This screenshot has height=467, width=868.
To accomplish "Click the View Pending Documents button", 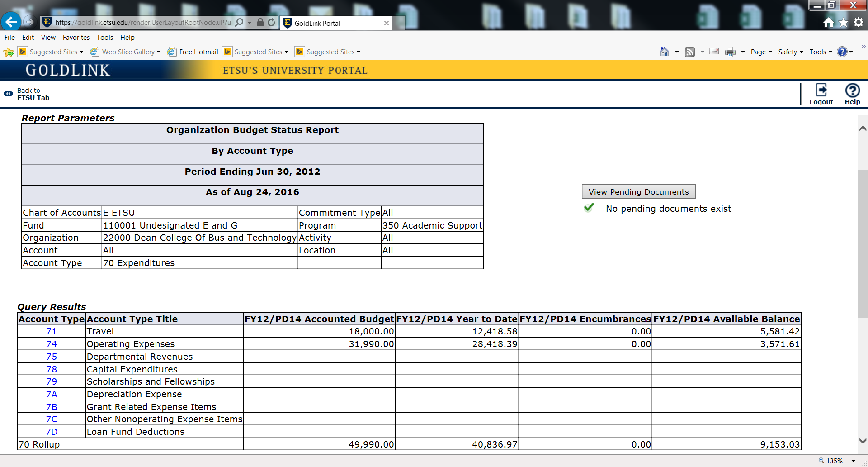I will 638,191.
